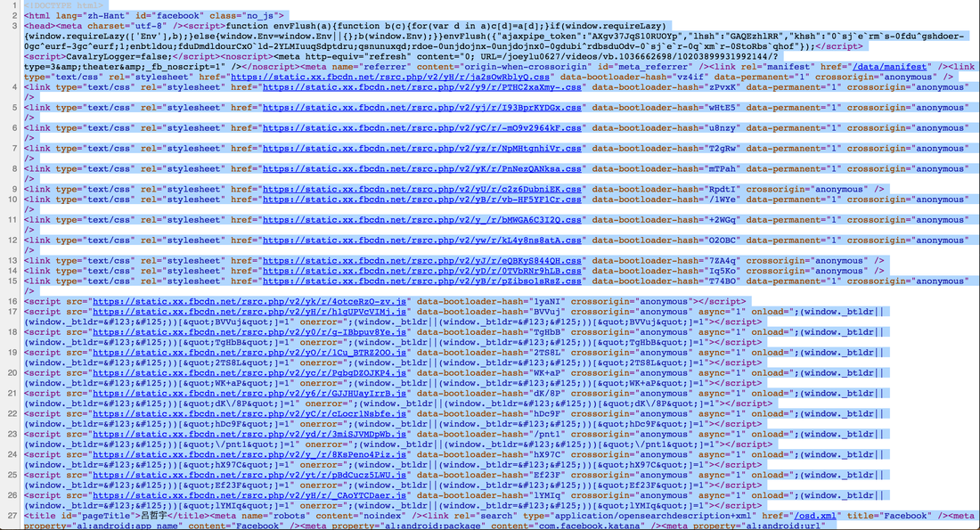Click the CavalryLogger=false script text
This screenshot has width=980, height=530.
pos(118,56)
